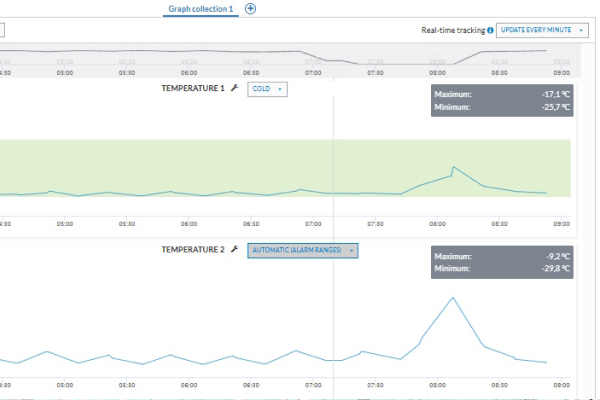Viewport: 600px width, 400px height.
Task: Click the Temperature 2 max/min info box
Action: pyautogui.click(x=502, y=262)
